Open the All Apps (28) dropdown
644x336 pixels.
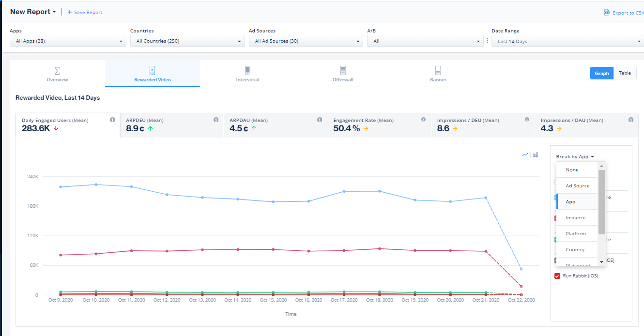(x=68, y=41)
